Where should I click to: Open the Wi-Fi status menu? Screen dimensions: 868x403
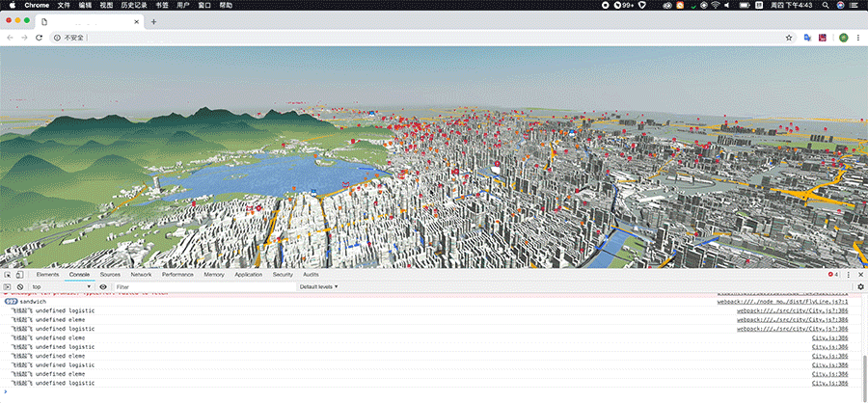click(716, 5)
